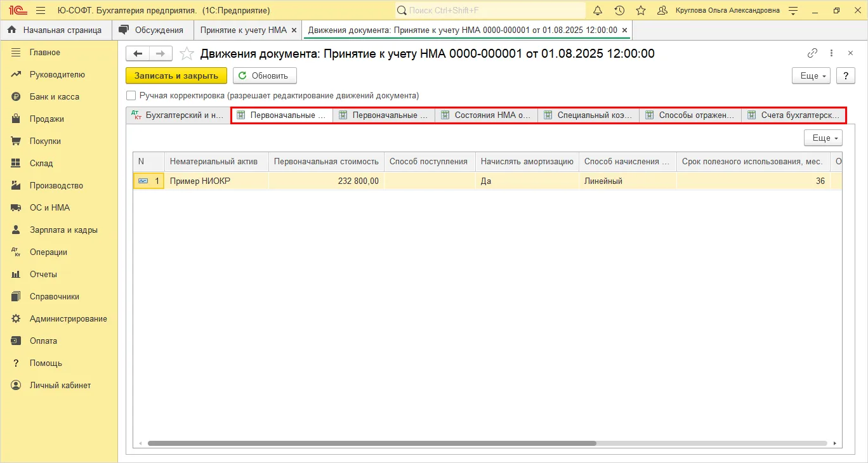Select the Пример НИОКР cell
The width and height of the screenshot is (868, 463).
pyautogui.click(x=216, y=181)
